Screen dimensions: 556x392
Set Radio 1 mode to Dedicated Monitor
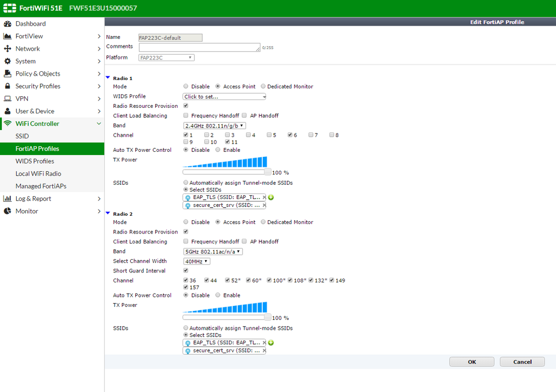tap(263, 86)
